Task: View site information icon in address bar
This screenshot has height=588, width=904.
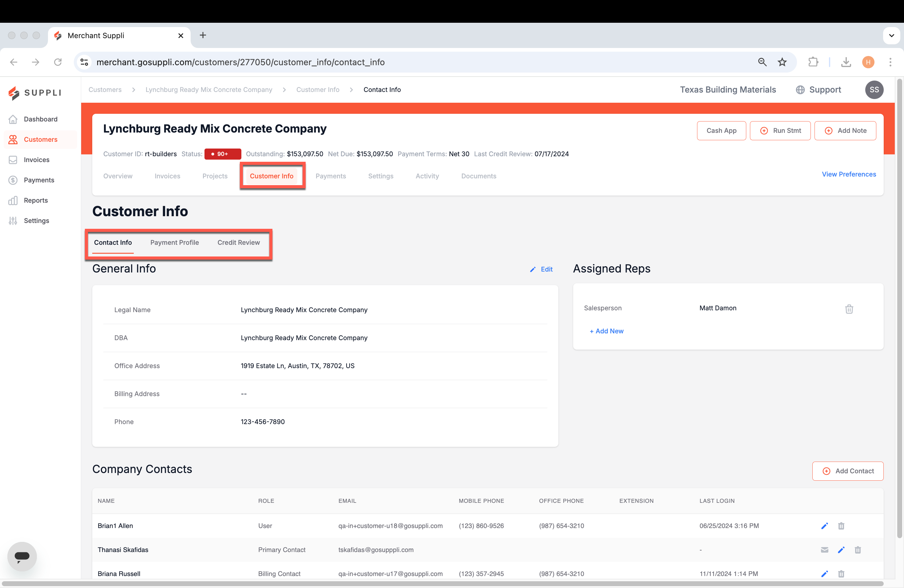Action: (x=84, y=62)
